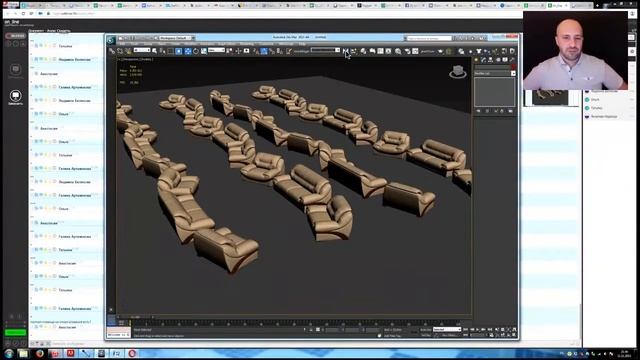Click the Pin Stack icon under modifier stack

tap(479, 111)
